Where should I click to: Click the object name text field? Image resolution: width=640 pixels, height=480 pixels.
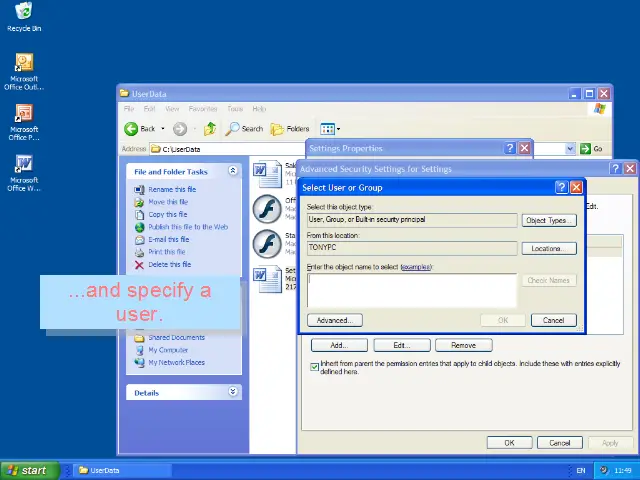[x=412, y=288]
